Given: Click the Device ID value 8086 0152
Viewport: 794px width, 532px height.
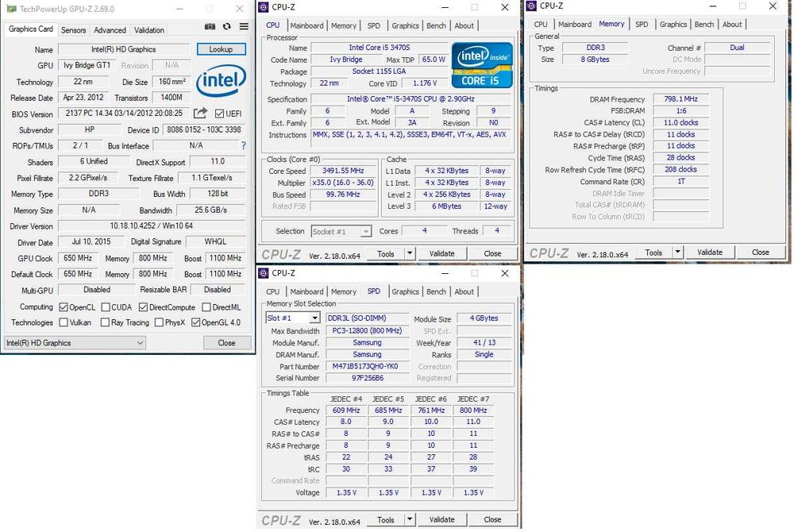Looking at the screenshot, I should 204,130.
